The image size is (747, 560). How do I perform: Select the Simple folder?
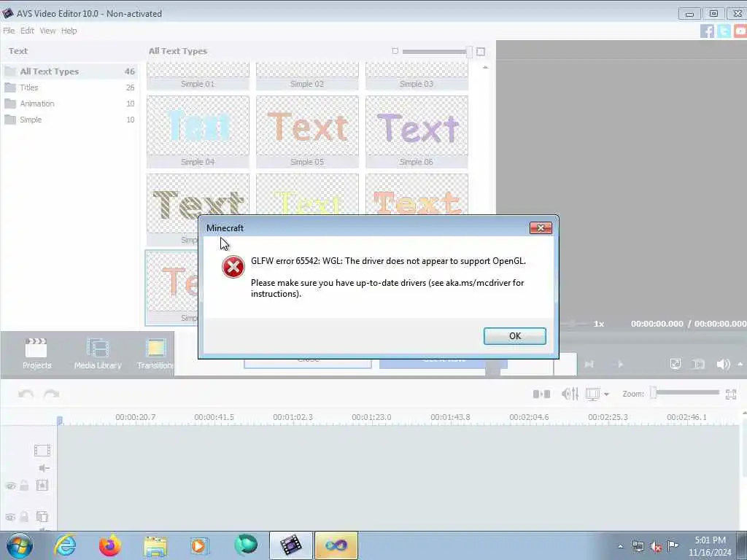(x=69, y=120)
